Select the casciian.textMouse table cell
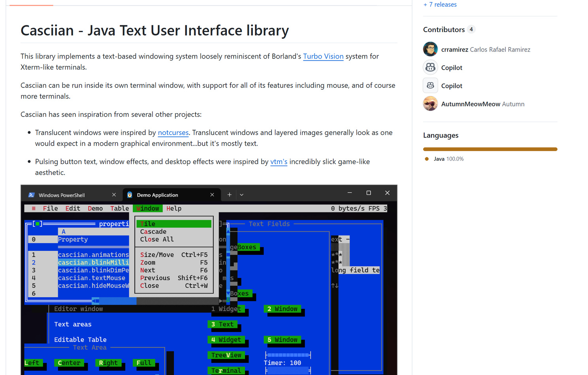This screenshot has width=588, height=375. (x=93, y=278)
